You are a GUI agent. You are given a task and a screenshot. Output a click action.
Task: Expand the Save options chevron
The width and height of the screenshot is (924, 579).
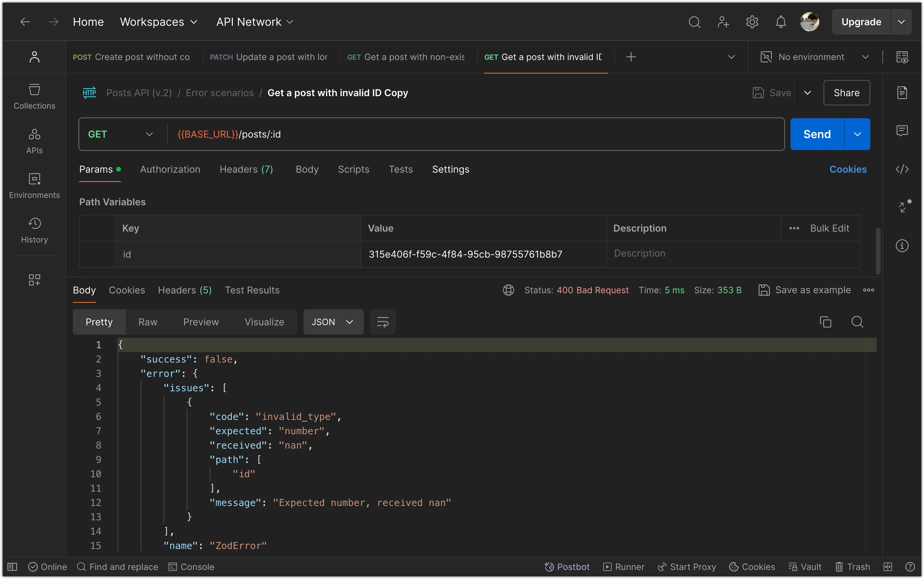pos(807,93)
